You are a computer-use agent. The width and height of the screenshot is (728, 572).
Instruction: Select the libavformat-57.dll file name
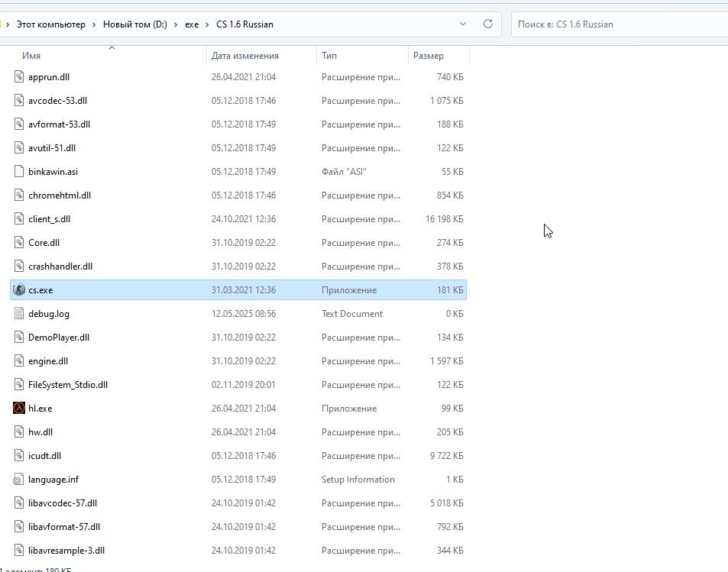64,527
